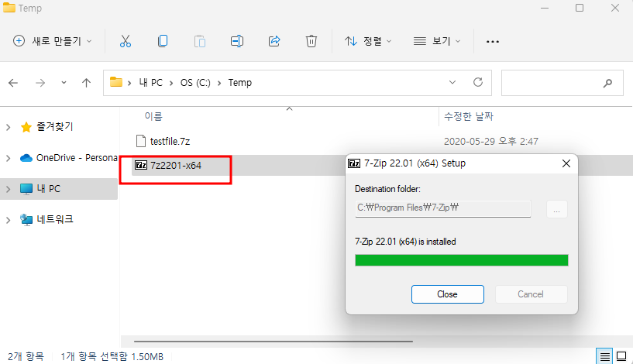Select the testfile.7z file name
The height and width of the screenshot is (364, 633).
(170, 141)
